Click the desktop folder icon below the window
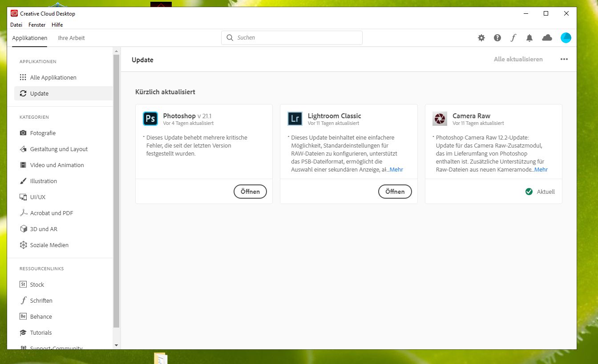598x364 pixels. coord(161,358)
